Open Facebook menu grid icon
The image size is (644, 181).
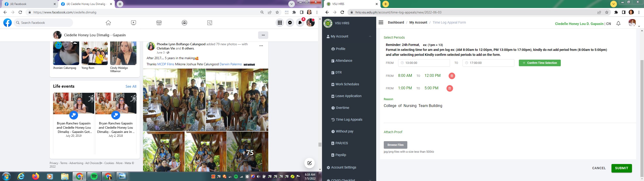[280, 23]
